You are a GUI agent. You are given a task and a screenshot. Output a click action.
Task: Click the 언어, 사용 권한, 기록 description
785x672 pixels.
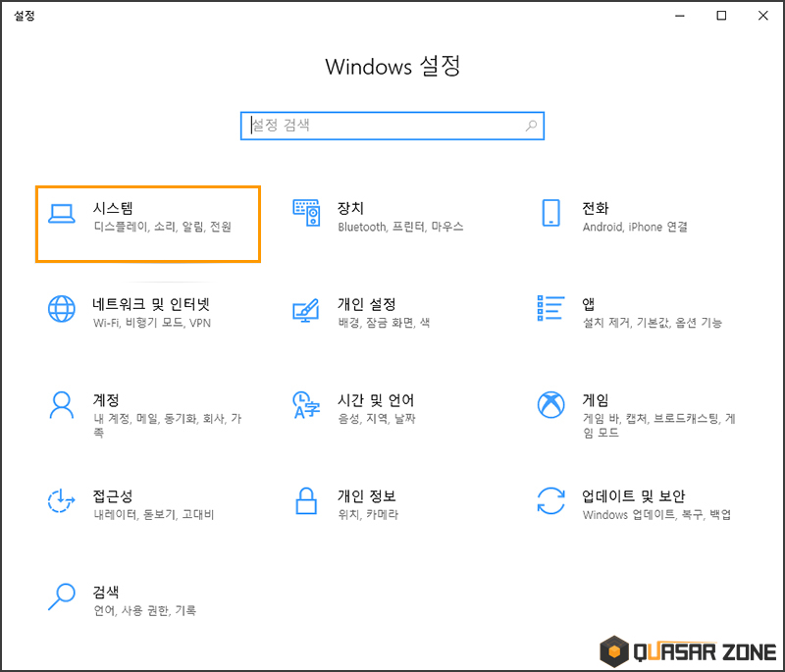(144, 611)
